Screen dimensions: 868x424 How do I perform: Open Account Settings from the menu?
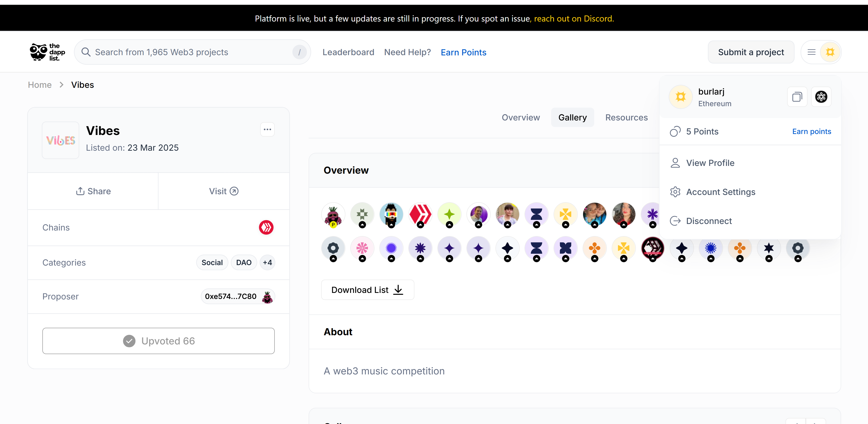[750, 192]
